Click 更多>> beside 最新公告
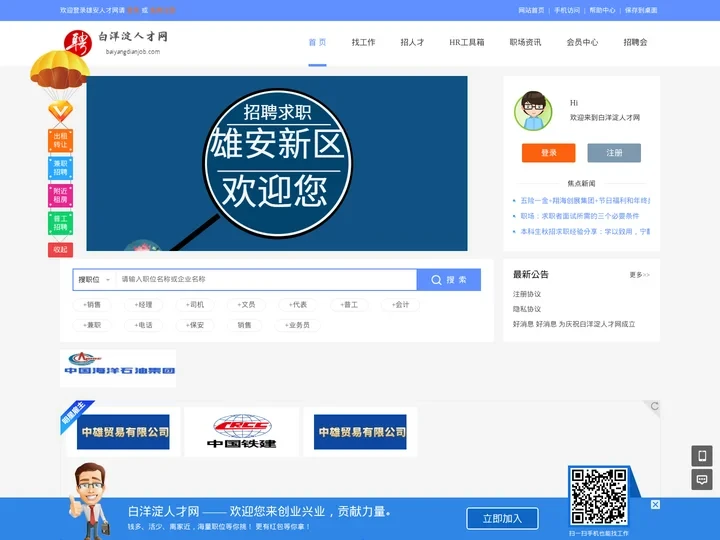This screenshot has height=540, width=720. pos(640,275)
